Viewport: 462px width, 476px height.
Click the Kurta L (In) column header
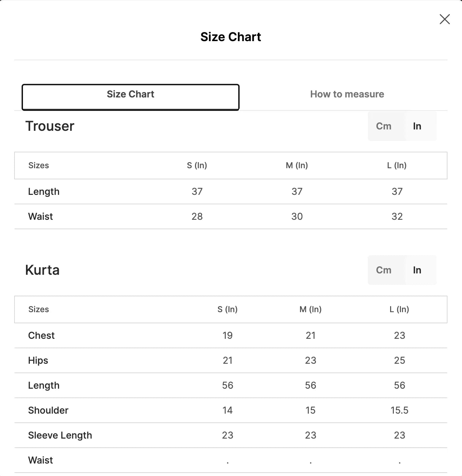click(x=399, y=309)
